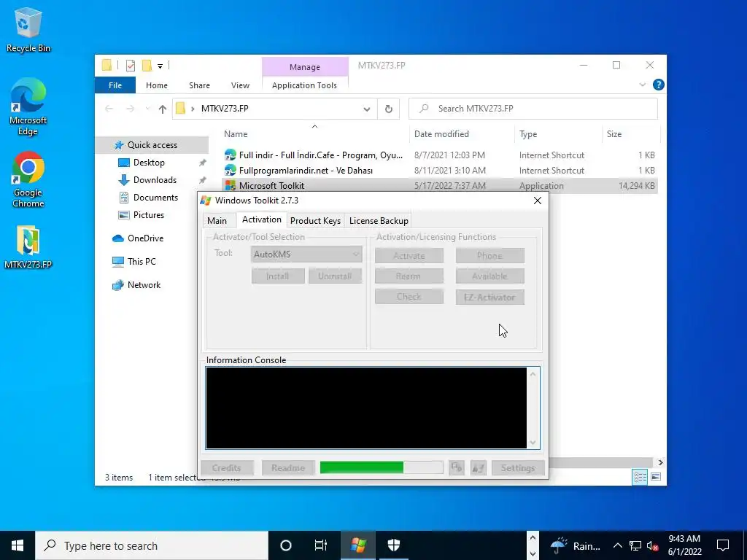Click the Install button for AutoKMS
The image size is (747, 560).
[x=278, y=276]
